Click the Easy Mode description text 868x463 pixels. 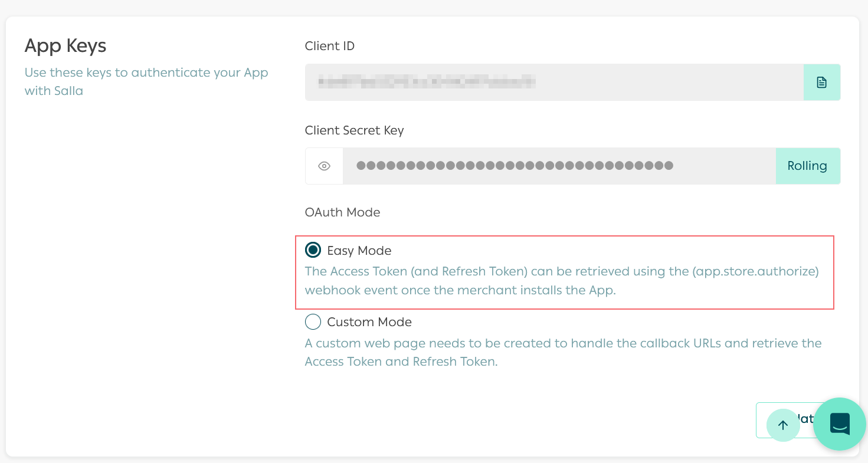(561, 280)
